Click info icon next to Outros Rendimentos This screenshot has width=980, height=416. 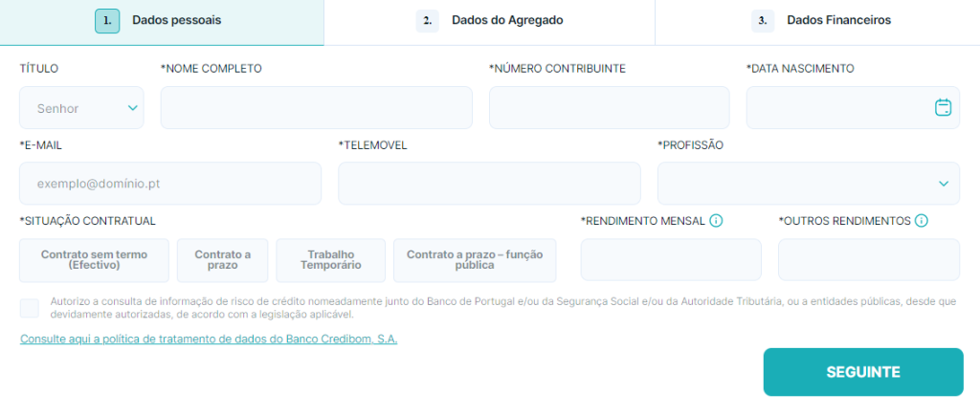(922, 221)
